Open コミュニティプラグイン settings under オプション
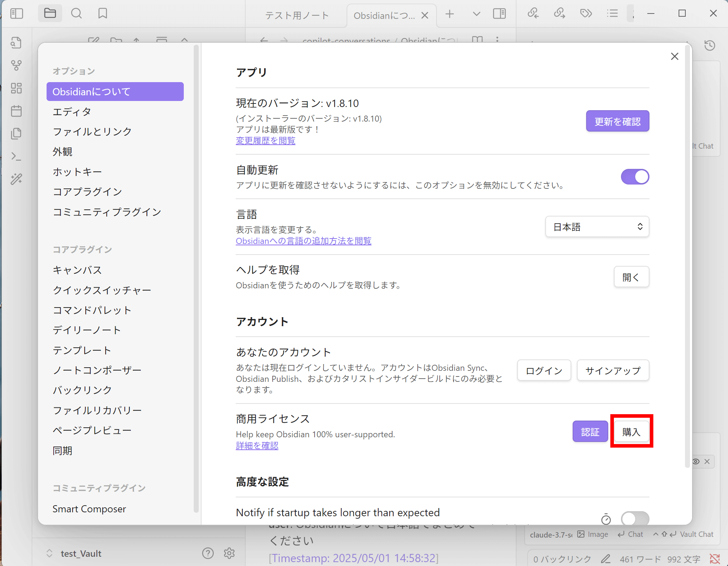Screen dimensions: 728x566 (115, 212)
